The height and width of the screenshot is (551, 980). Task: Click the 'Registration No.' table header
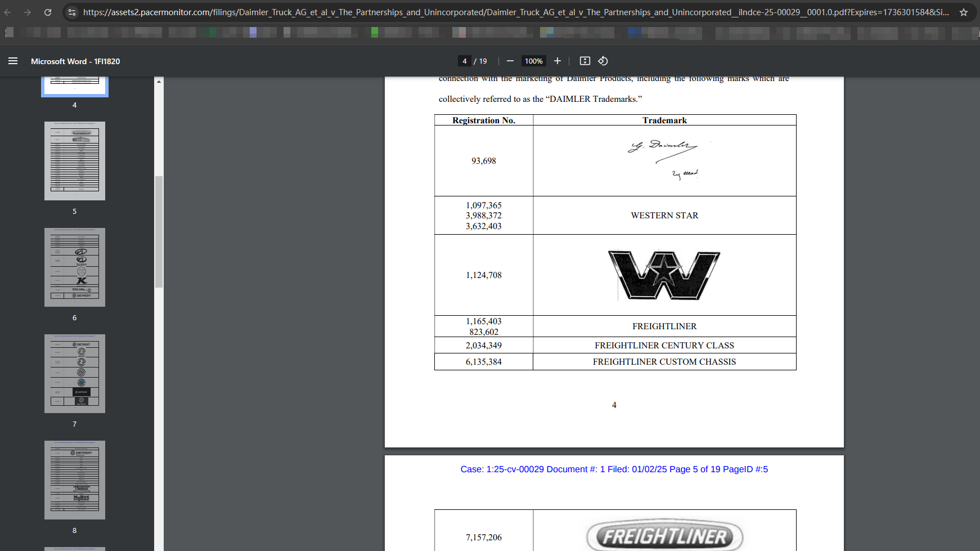point(484,120)
